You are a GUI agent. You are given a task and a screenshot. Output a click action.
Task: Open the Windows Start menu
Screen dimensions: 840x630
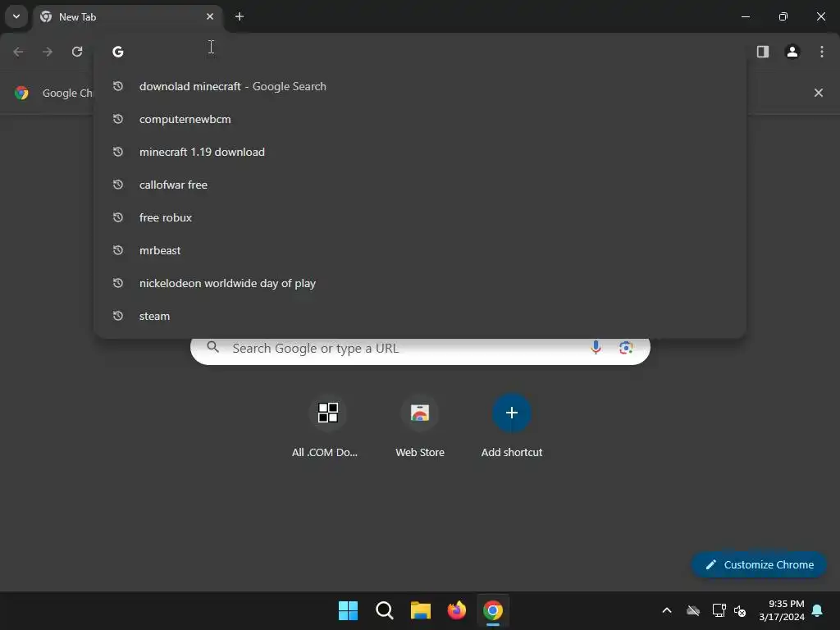pyautogui.click(x=348, y=610)
